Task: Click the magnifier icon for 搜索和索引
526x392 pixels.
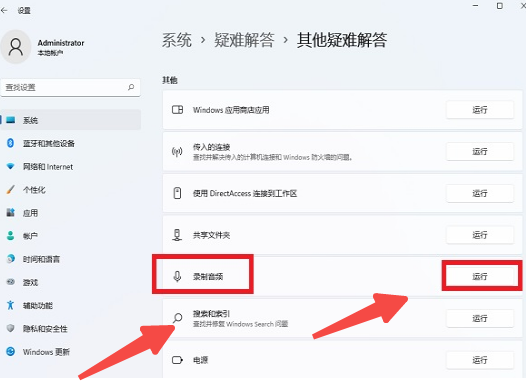Action: (x=177, y=318)
